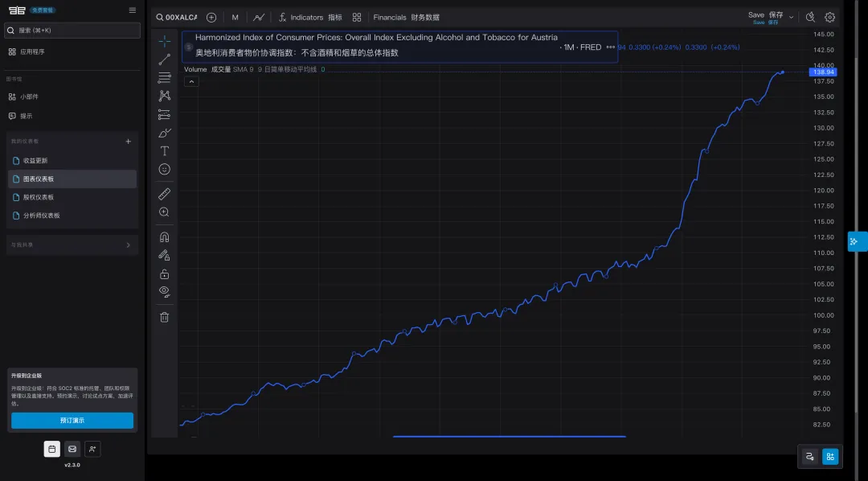This screenshot has height=481, width=868.
Task: Expand the Save dropdown arrow
Action: click(x=791, y=17)
